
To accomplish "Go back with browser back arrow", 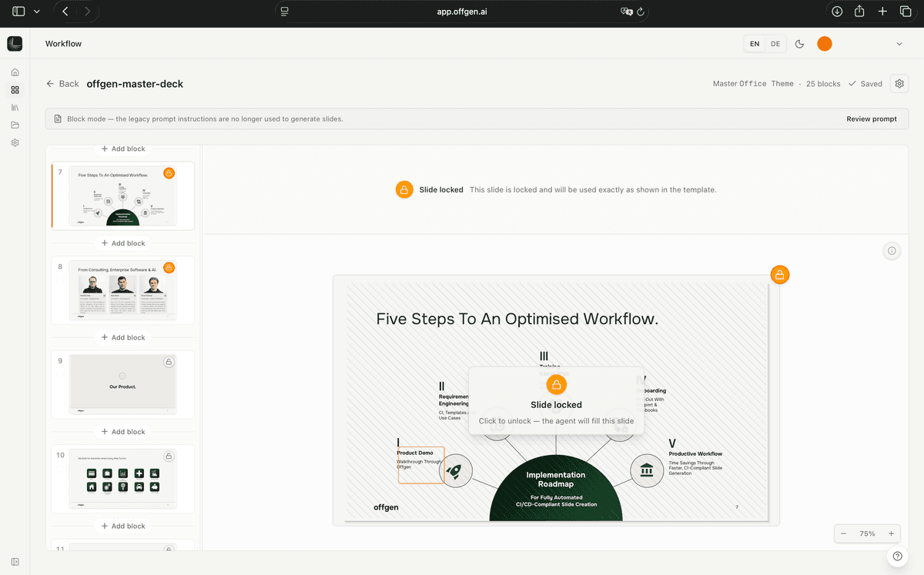I will coord(65,12).
